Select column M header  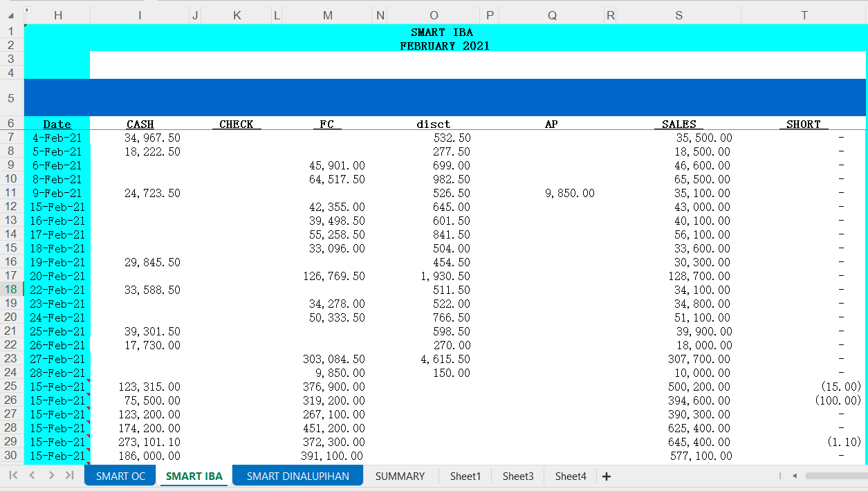click(x=327, y=15)
